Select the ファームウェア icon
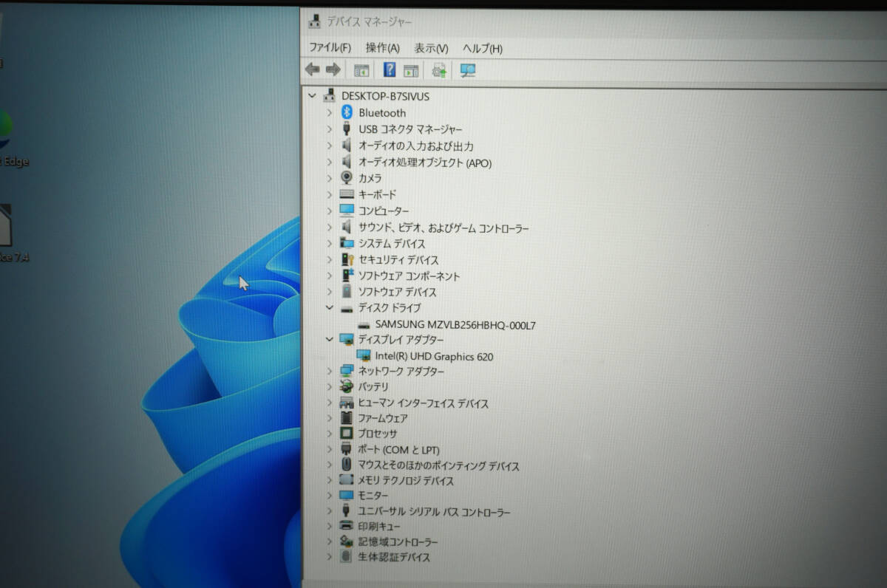 (x=347, y=418)
